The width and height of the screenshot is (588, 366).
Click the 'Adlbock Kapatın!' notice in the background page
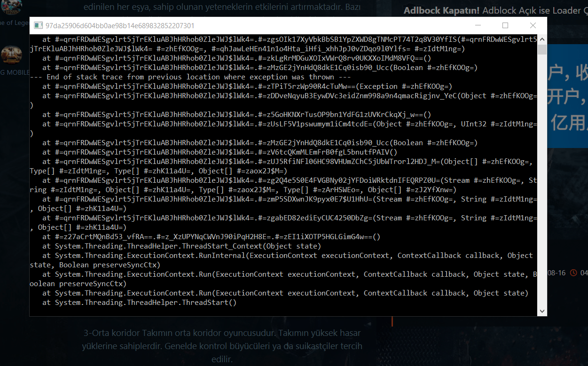[495, 10]
